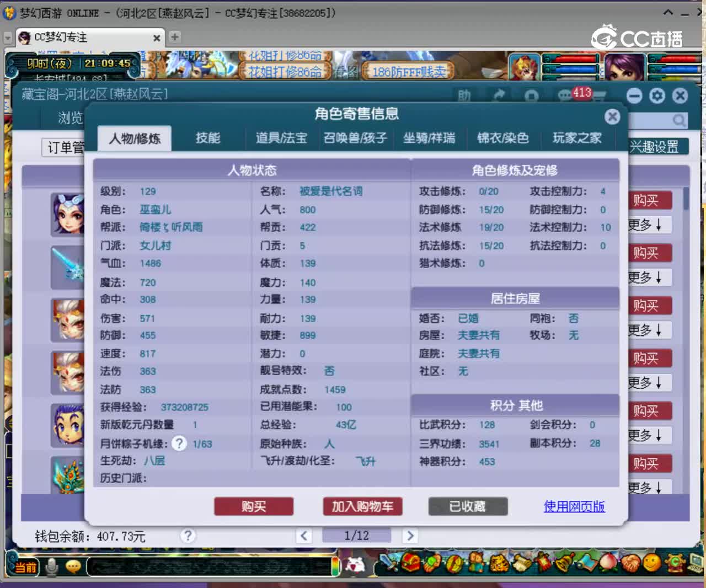Click the listings scrollbar thumb in 藏宝阁

686,199
